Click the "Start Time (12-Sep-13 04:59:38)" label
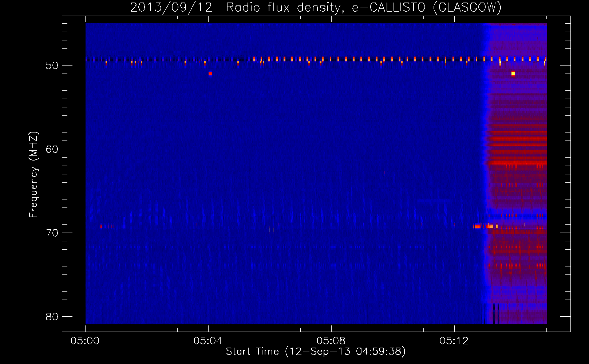Viewport: 589px width, 364px height. (x=316, y=352)
